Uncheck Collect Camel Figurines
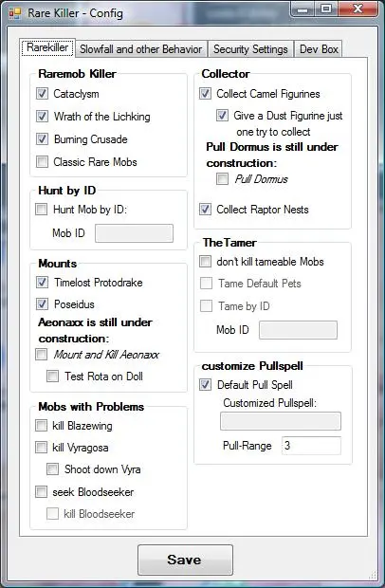 (x=205, y=93)
